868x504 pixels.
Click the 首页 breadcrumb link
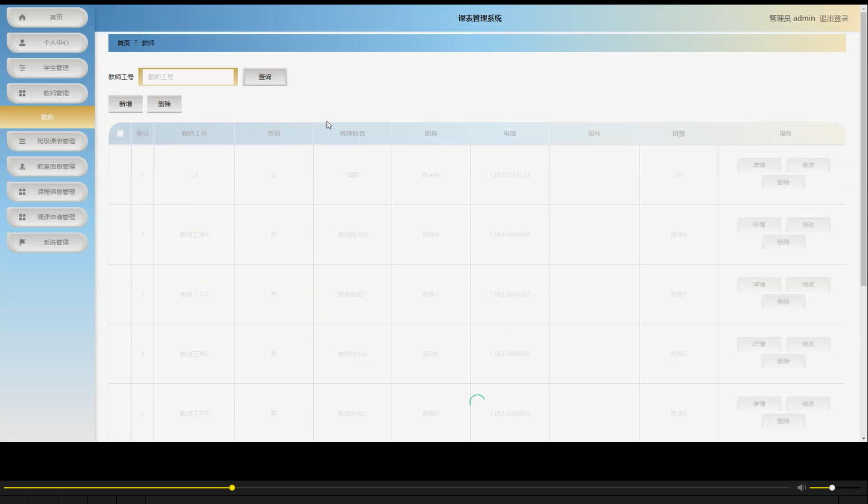click(124, 43)
